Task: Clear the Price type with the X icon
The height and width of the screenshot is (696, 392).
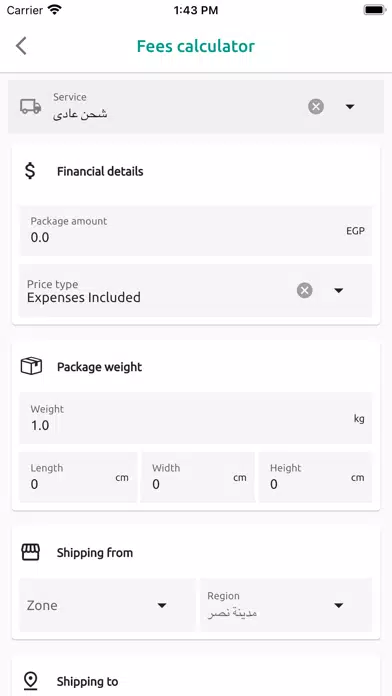Action: (305, 290)
